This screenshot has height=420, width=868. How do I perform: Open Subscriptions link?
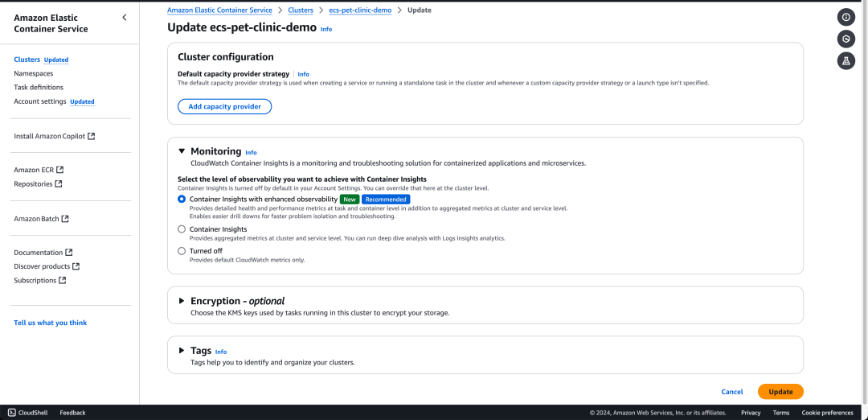point(35,280)
